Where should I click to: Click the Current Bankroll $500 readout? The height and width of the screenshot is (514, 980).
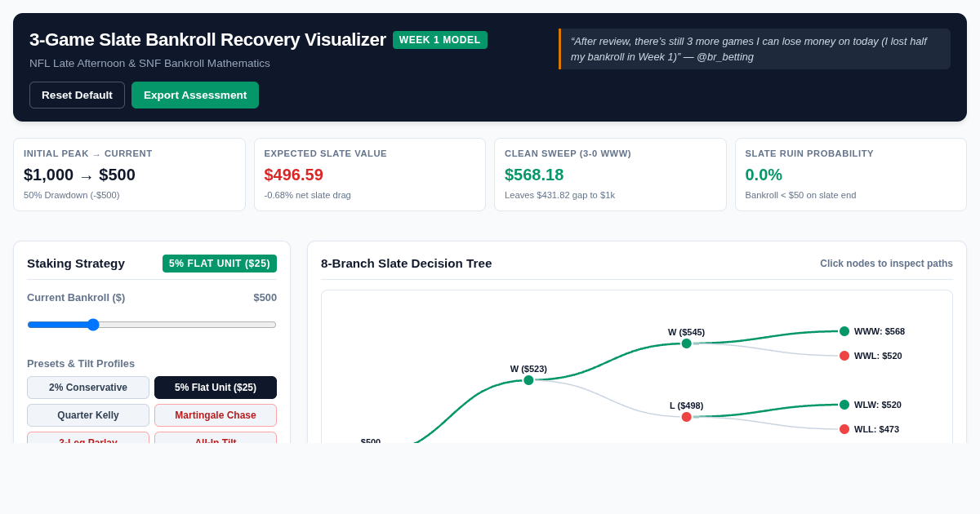click(265, 298)
